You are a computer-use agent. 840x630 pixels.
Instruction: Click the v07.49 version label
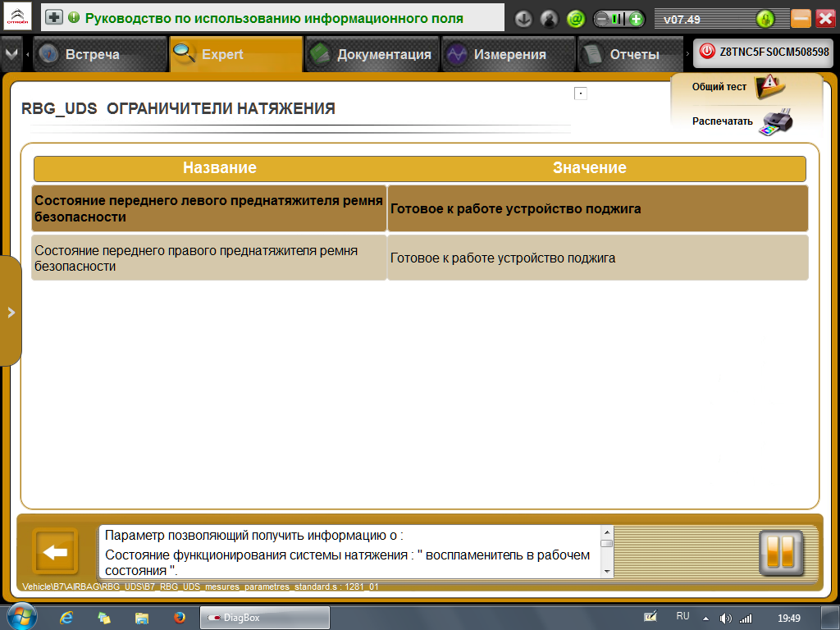tap(682, 20)
